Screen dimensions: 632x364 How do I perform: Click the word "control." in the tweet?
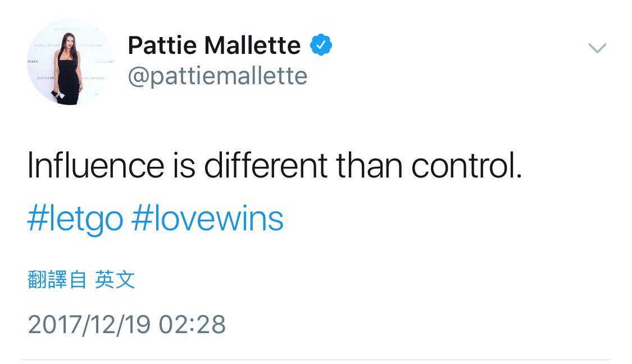coord(467,166)
